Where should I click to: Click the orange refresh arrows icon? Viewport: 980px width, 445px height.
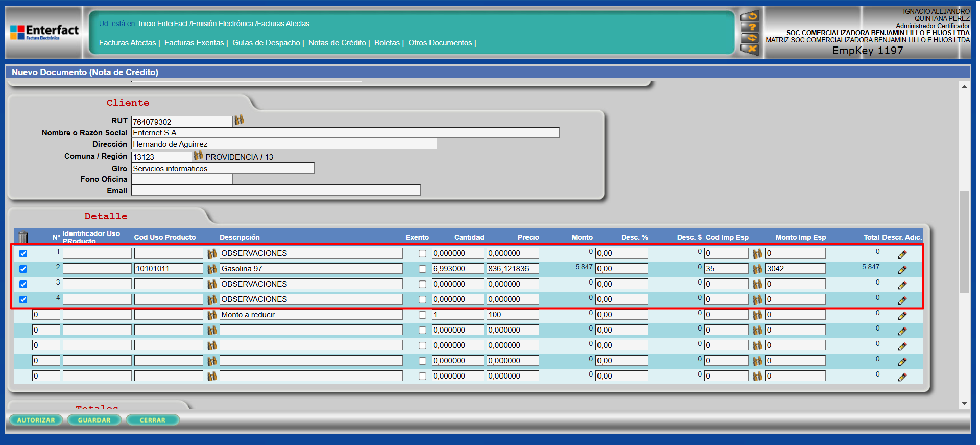(750, 38)
